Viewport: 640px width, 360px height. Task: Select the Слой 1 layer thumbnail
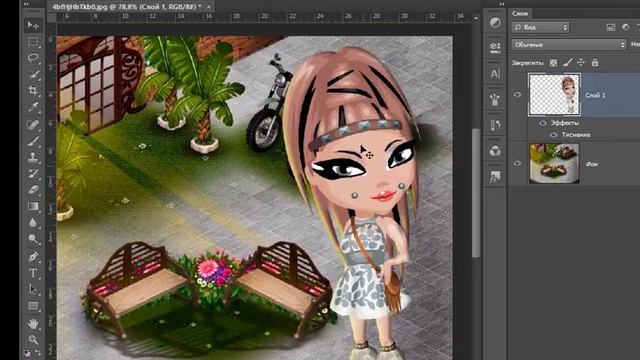pos(554,94)
